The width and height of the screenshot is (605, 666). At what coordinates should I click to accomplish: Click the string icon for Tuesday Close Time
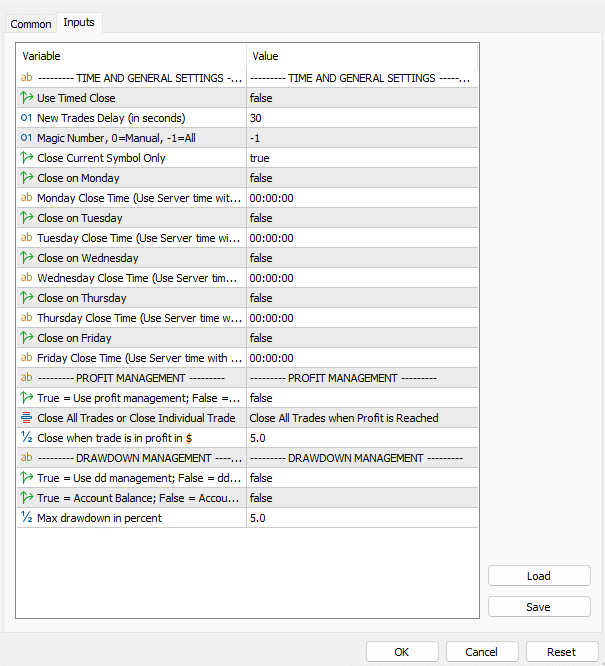click(26, 237)
